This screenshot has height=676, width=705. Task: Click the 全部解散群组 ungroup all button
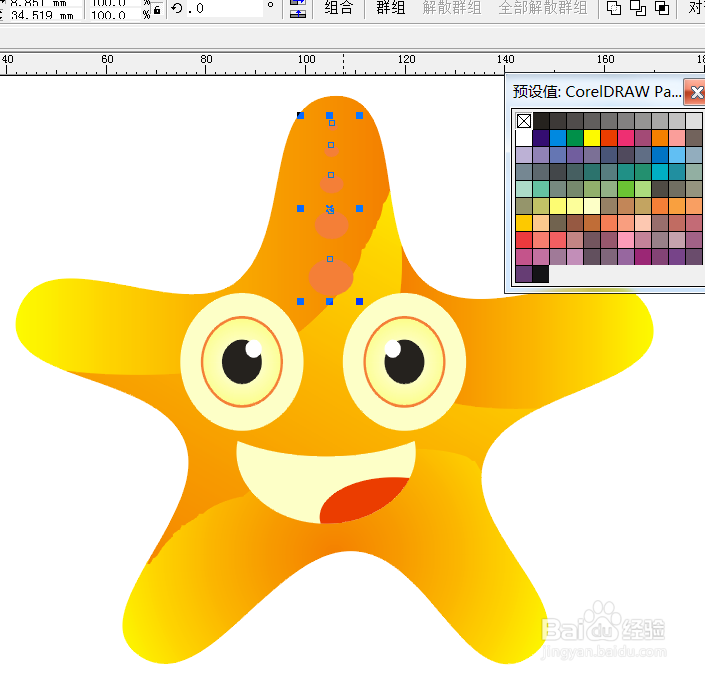pos(543,8)
